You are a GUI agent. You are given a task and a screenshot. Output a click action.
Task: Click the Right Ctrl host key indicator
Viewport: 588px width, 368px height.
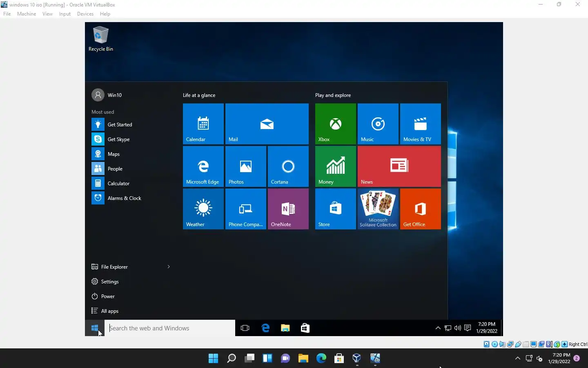pos(578,344)
